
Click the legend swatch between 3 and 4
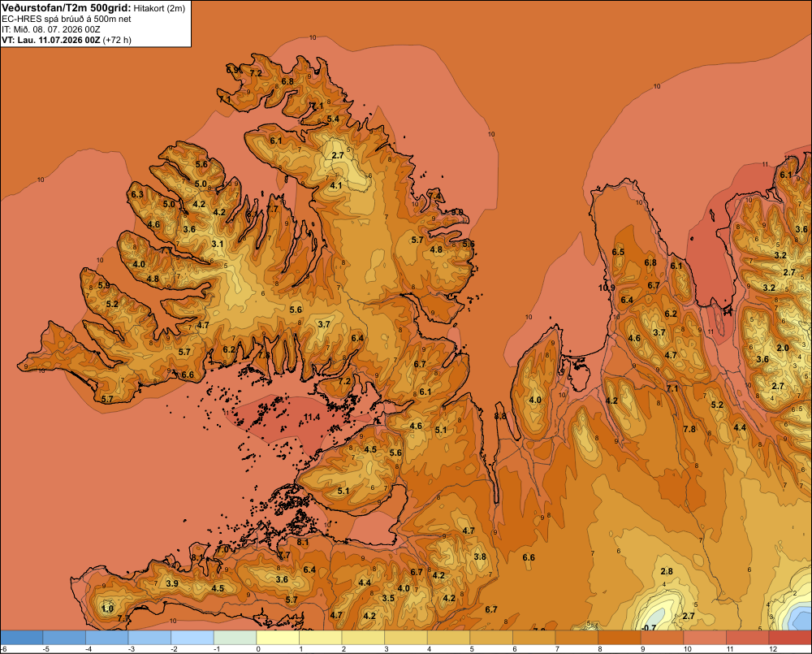406,637
